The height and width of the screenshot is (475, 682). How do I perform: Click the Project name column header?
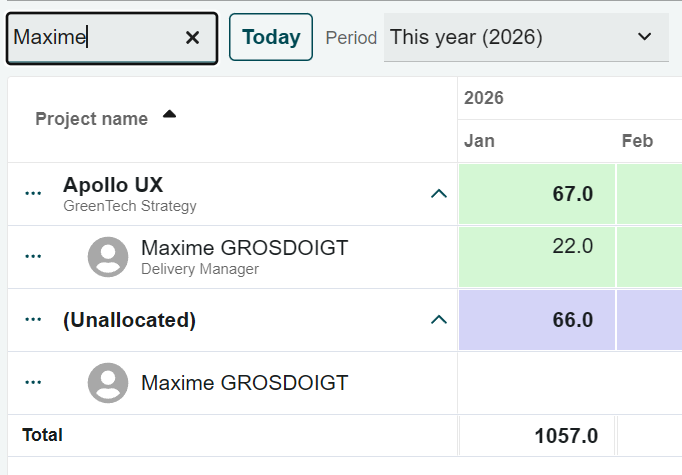click(x=91, y=119)
